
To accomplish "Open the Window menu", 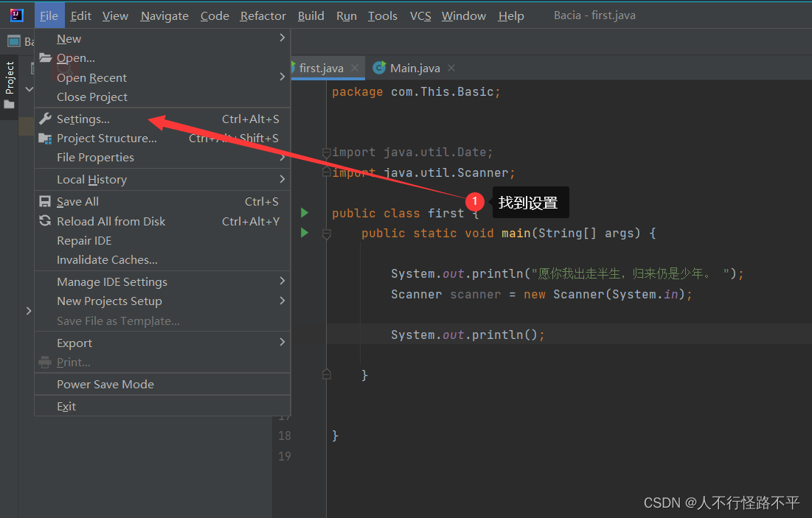I will point(464,16).
